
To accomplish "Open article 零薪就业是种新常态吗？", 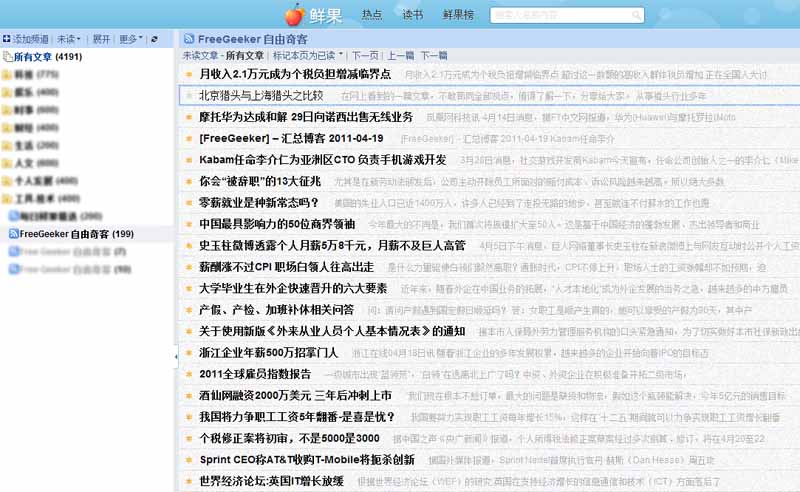I will 259,203.
